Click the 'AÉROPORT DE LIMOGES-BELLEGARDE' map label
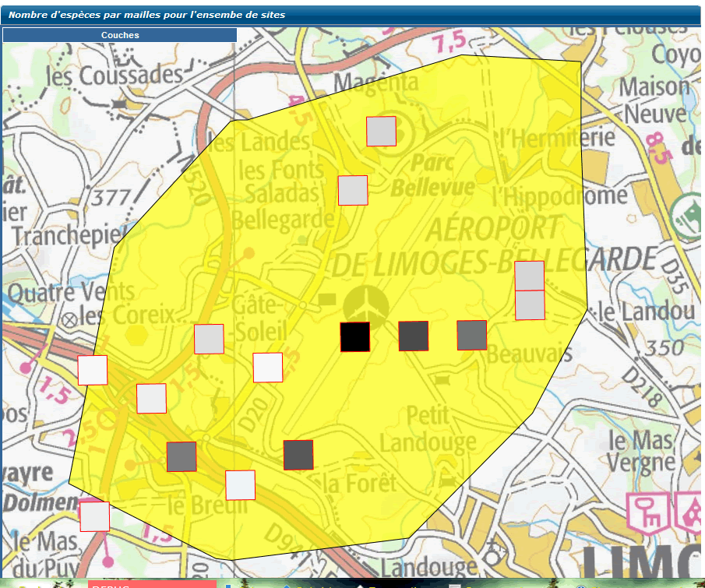 [x=495, y=246]
